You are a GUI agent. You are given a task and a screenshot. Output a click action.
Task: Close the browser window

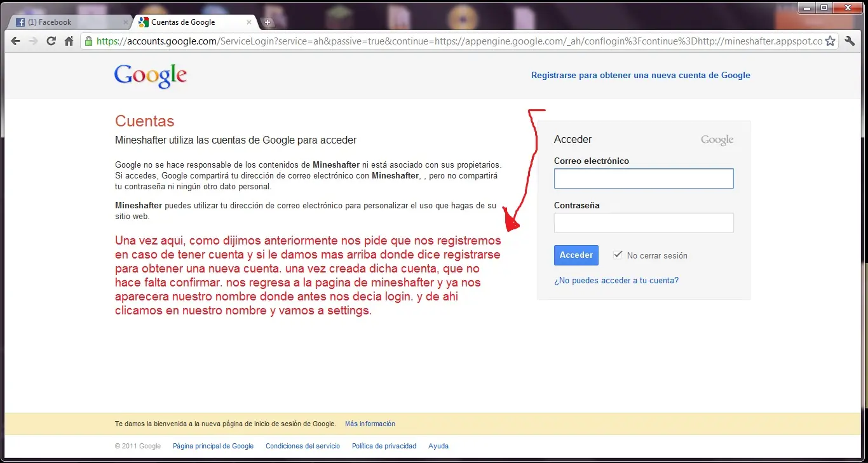tap(847, 8)
